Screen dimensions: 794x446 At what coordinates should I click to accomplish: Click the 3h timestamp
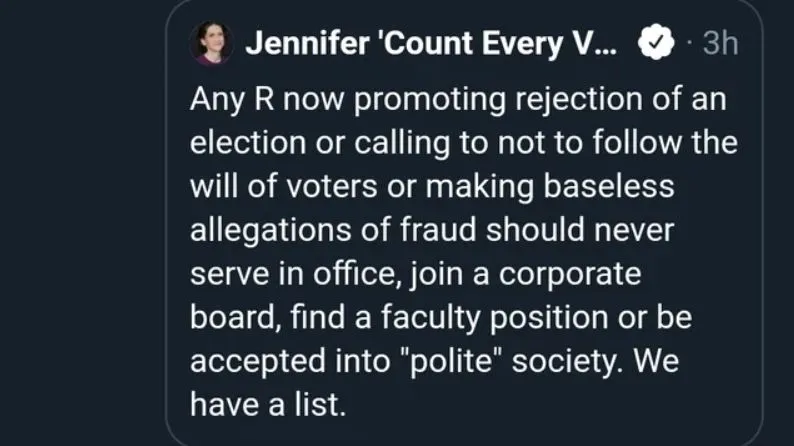(x=720, y=44)
